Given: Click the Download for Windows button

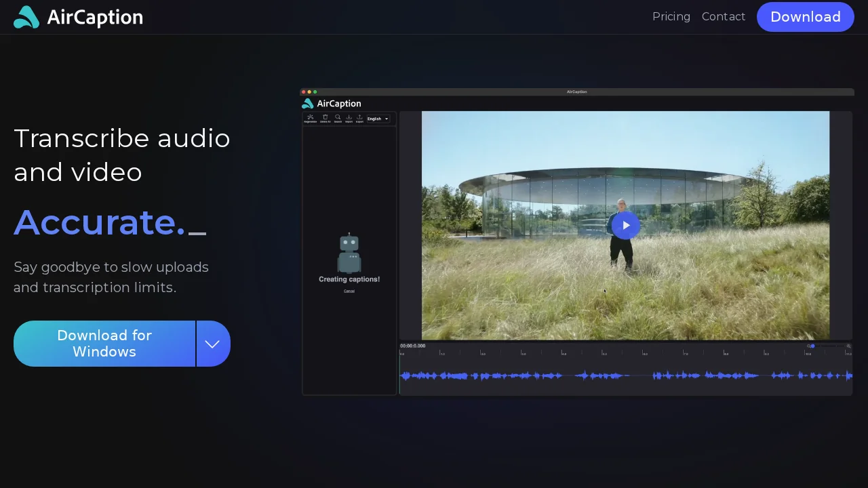Looking at the screenshot, I should 104,344.
